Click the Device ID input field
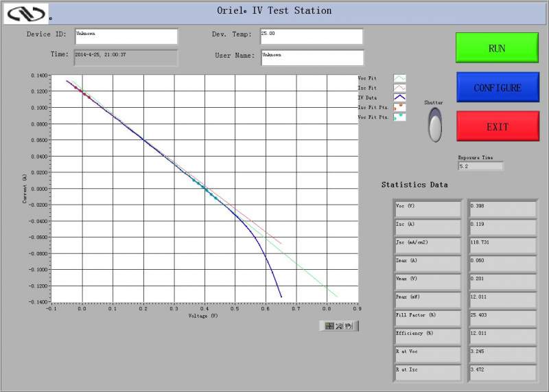 click(126, 36)
